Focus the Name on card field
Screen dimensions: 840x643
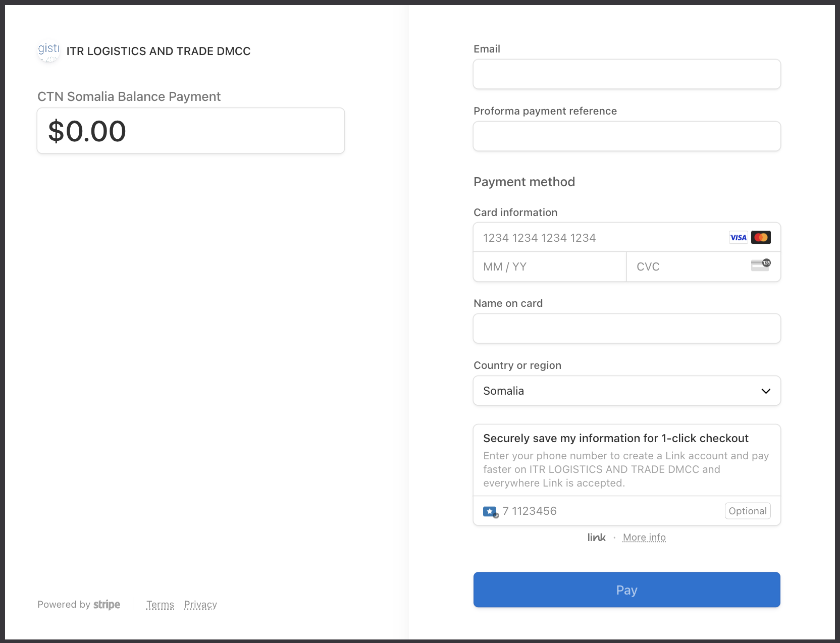point(626,329)
